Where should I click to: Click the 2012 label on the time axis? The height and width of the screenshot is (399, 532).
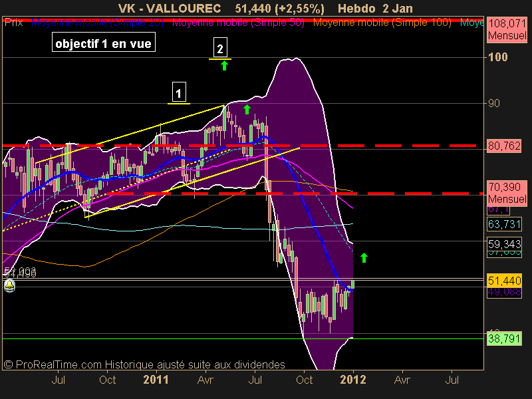coord(353,379)
